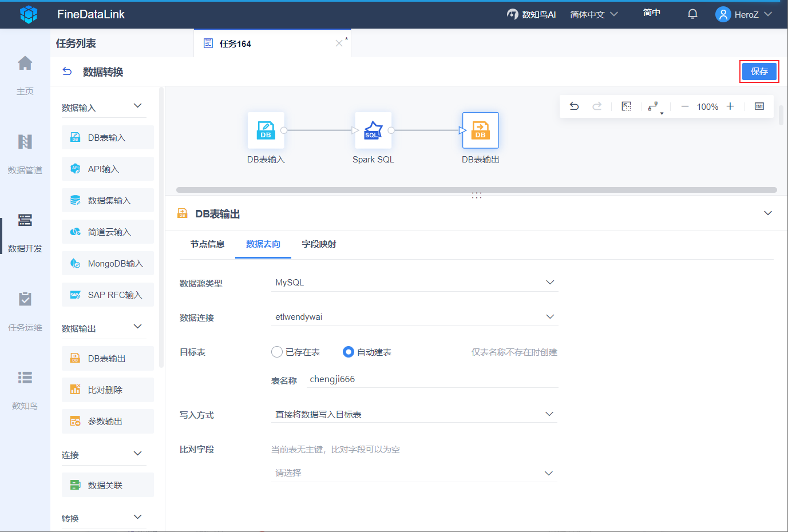This screenshot has height=532, width=788.
Task: Click the FineDataLink cube logo
Action: click(x=29, y=14)
